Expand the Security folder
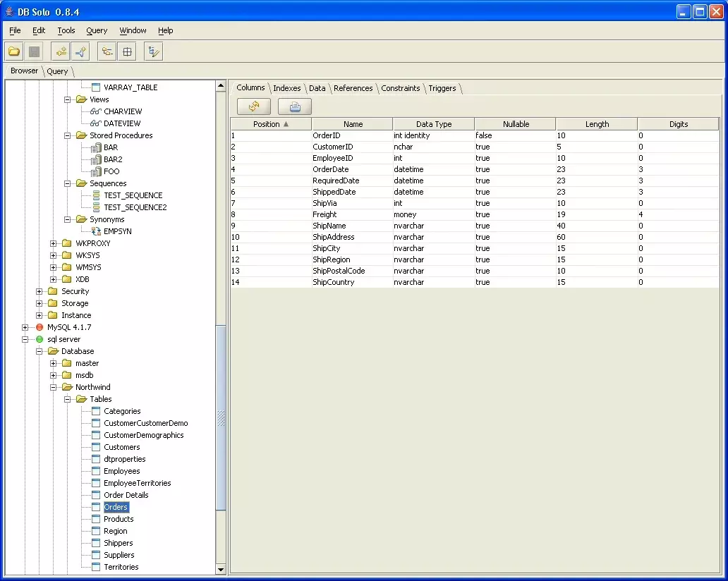This screenshot has height=581, width=728. point(40,291)
